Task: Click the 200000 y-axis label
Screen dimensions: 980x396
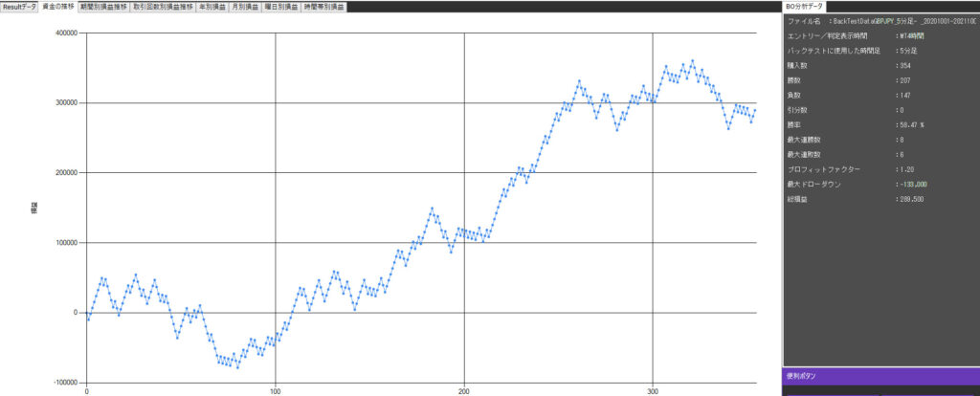Action: coord(65,173)
